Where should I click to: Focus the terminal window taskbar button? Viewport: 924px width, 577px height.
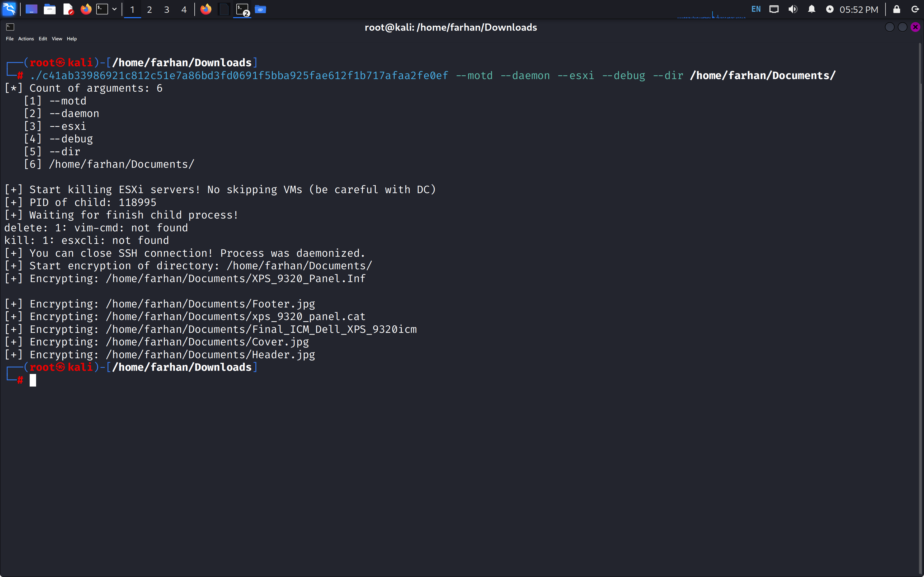pos(242,9)
